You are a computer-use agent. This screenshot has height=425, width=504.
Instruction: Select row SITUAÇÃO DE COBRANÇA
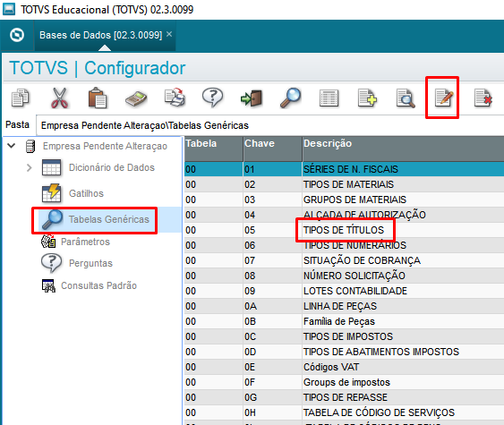click(x=344, y=260)
